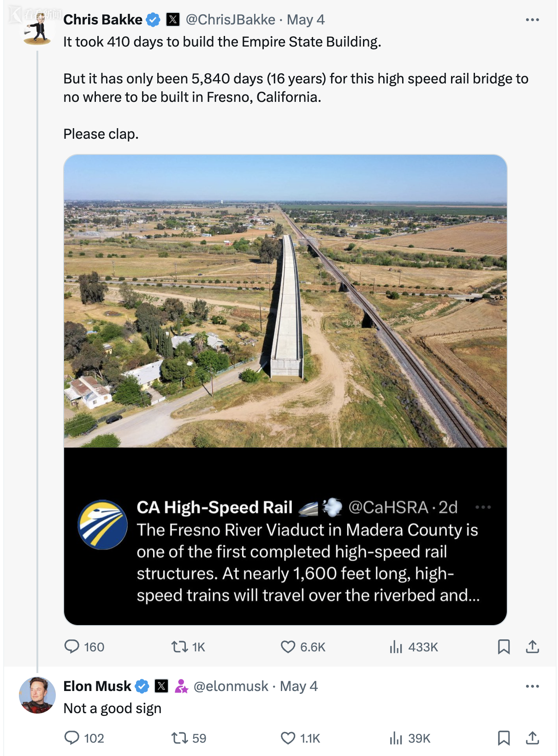
Task: Bookmark Elon Musk's reply
Action: 504,738
